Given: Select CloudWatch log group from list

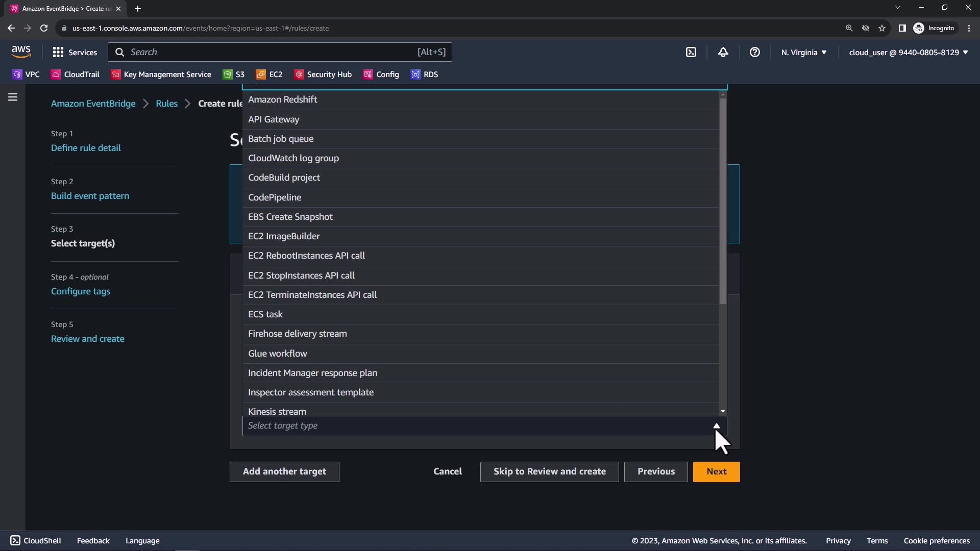Looking at the screenshot, I should pyautogui.click(x=293, y=158).
